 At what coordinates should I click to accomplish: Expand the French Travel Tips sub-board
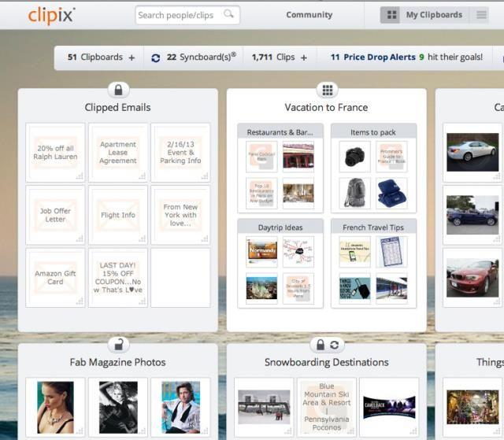(373, 227)
